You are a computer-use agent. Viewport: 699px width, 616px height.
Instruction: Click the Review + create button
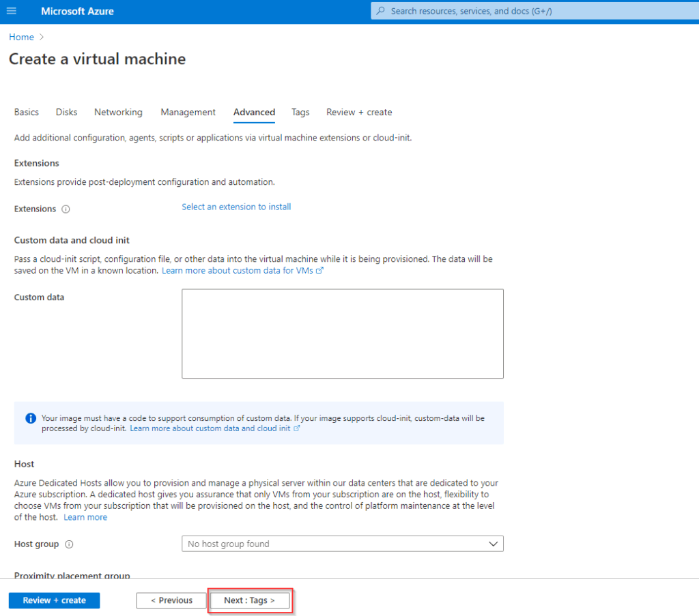(x=54, y=600)
